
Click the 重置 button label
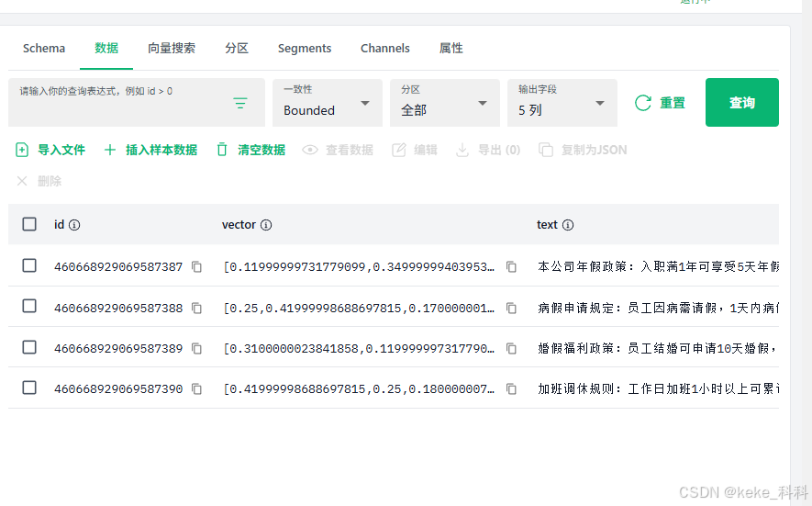click(x=673, y=103)
